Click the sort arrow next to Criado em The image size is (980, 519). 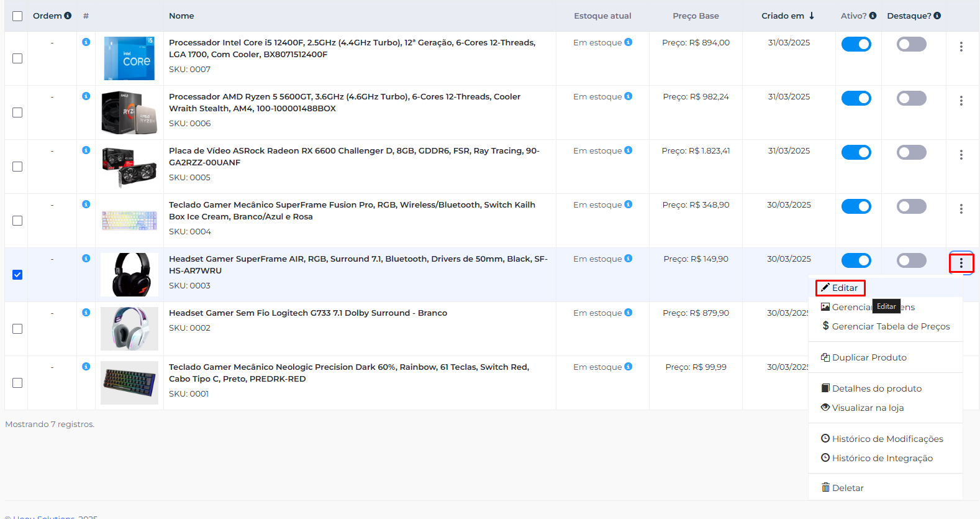(x=812, y=16)
